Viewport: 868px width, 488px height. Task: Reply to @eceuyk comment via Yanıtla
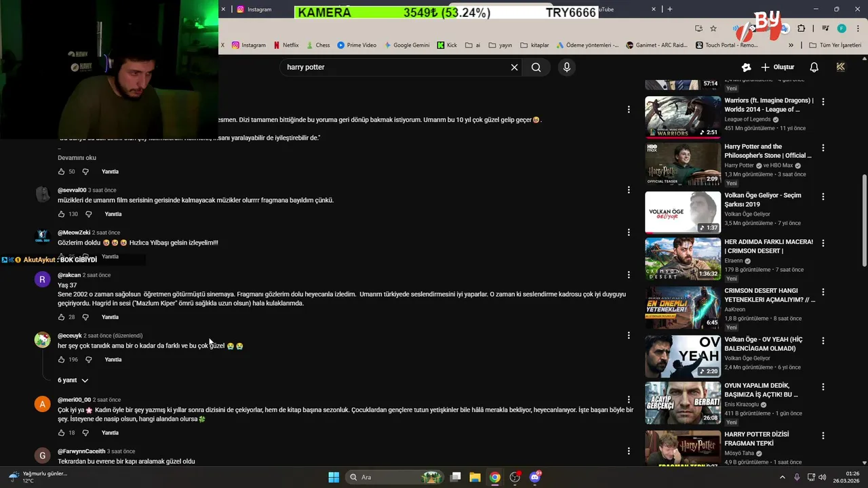[113, 360]
